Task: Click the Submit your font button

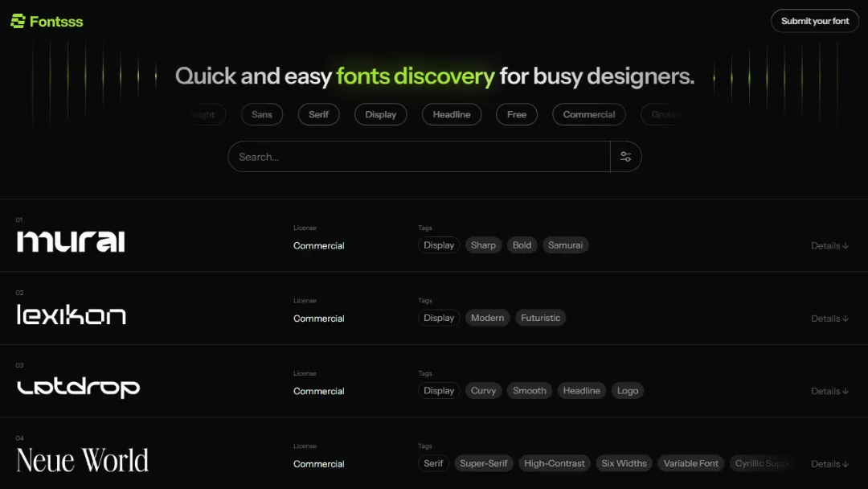Action: [x=815, y=21]
